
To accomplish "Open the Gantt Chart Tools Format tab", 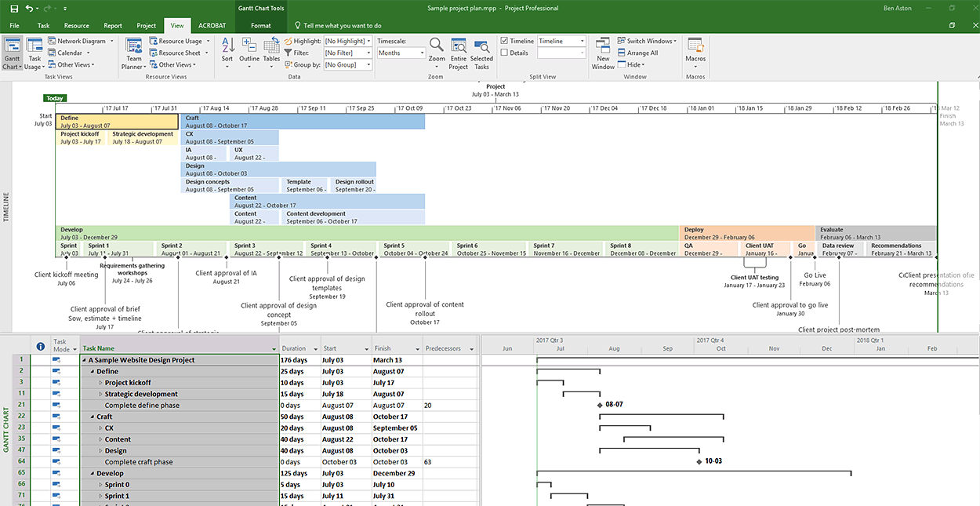I will click(x=261, y=26).
